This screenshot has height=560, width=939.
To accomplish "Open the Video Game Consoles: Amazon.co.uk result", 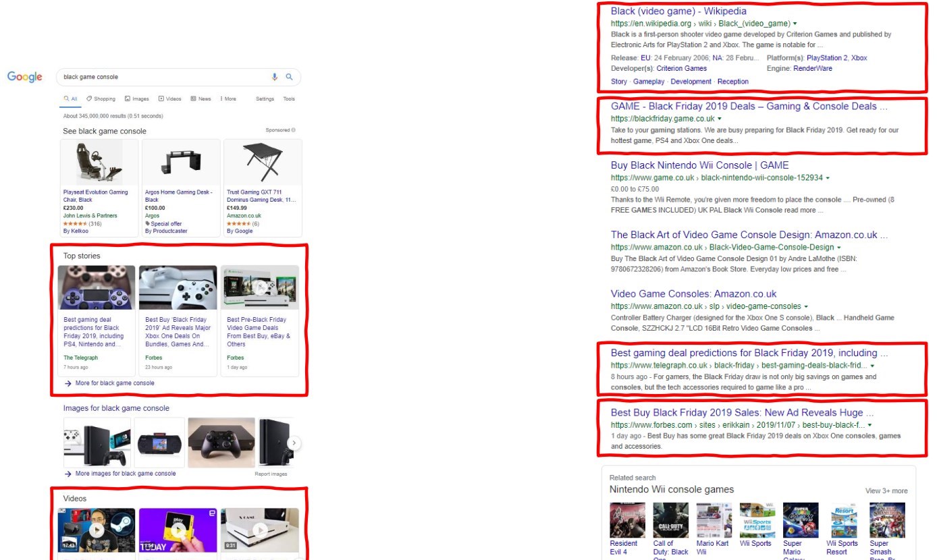I will click(x=694, y=293).
